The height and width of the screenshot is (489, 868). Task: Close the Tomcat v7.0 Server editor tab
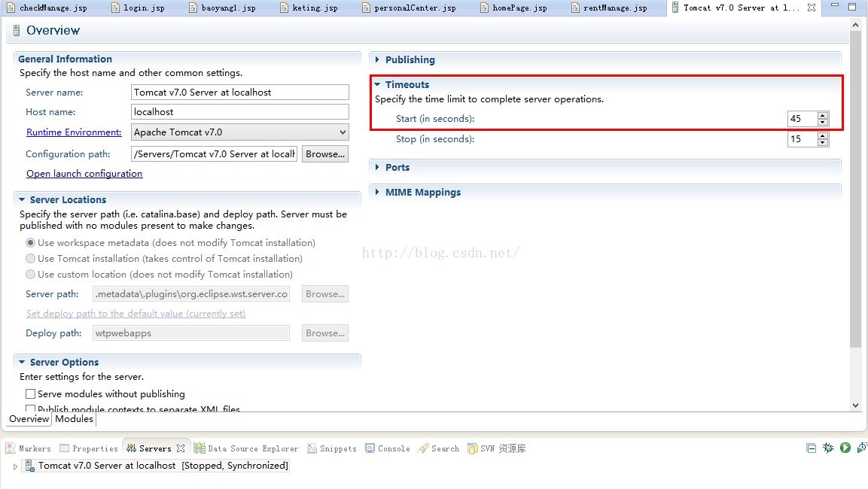812,8
